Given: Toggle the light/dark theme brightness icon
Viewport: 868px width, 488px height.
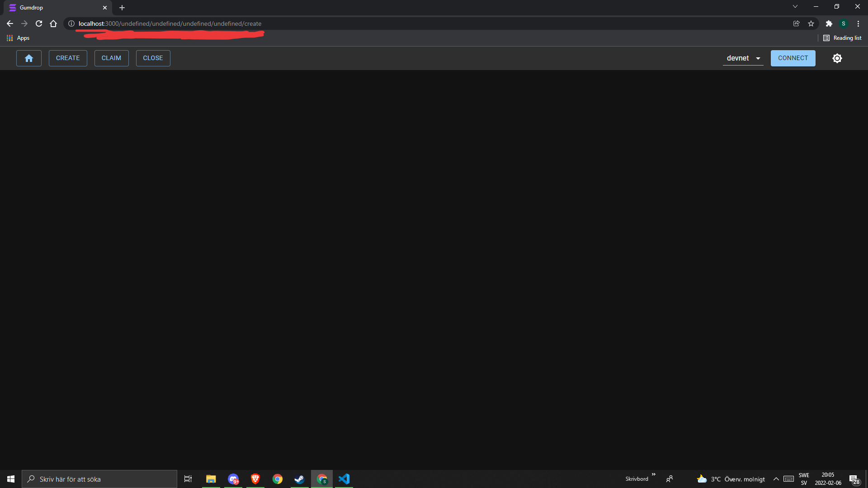Looking at the screenshot, I should click(x=837, y=58).
